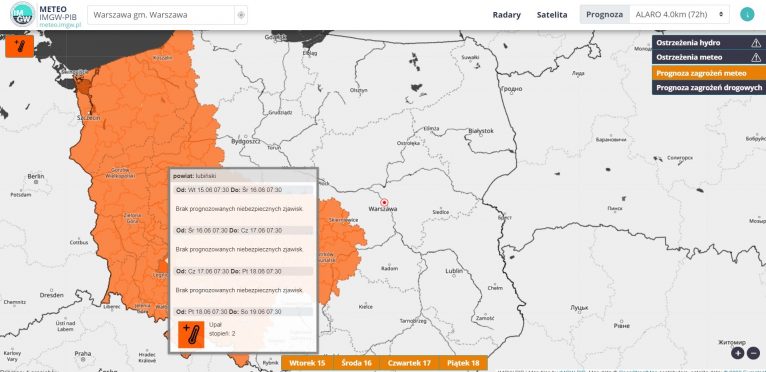
Task: Open the Satelita menu item
Action: click(x=552, y=15)
